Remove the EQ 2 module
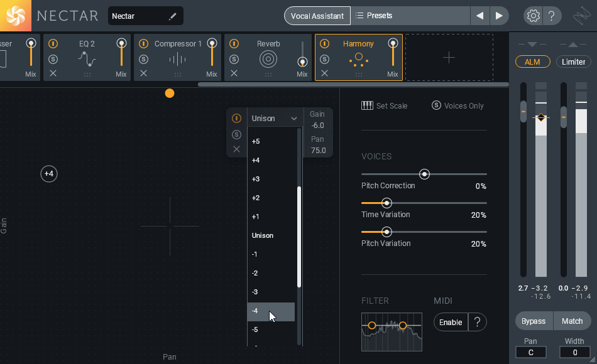Image resolution: width=597 pixels, height=364 pixels. click(53, 73)
